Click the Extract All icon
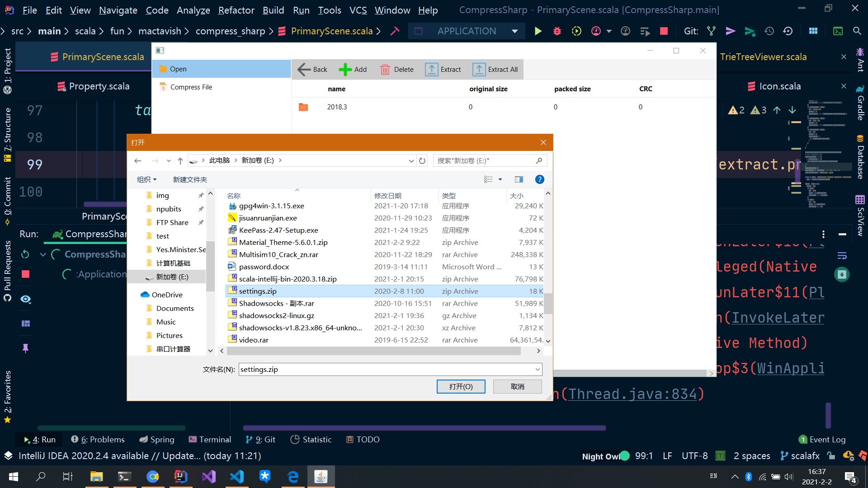Viewport: 868px width, 488px height. (479, 70)
